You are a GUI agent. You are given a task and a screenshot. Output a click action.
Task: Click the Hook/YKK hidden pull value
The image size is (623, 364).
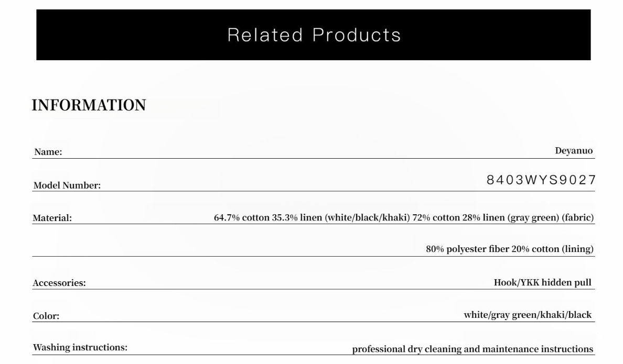click(542, 282)
